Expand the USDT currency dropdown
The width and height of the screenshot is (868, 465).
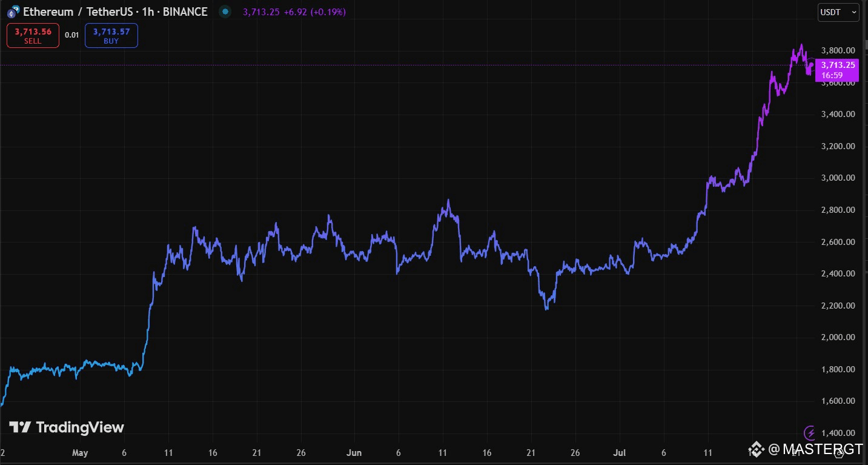(838, 12)
